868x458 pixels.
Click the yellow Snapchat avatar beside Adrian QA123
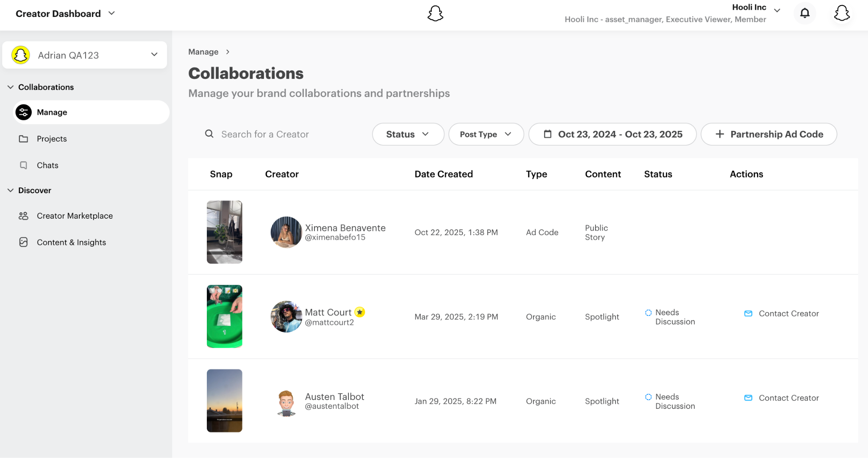click(x=20, y=55)
